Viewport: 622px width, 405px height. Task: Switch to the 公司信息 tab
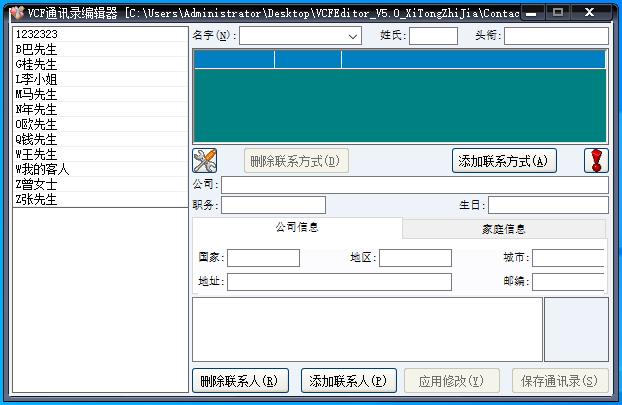coord(297,227)
